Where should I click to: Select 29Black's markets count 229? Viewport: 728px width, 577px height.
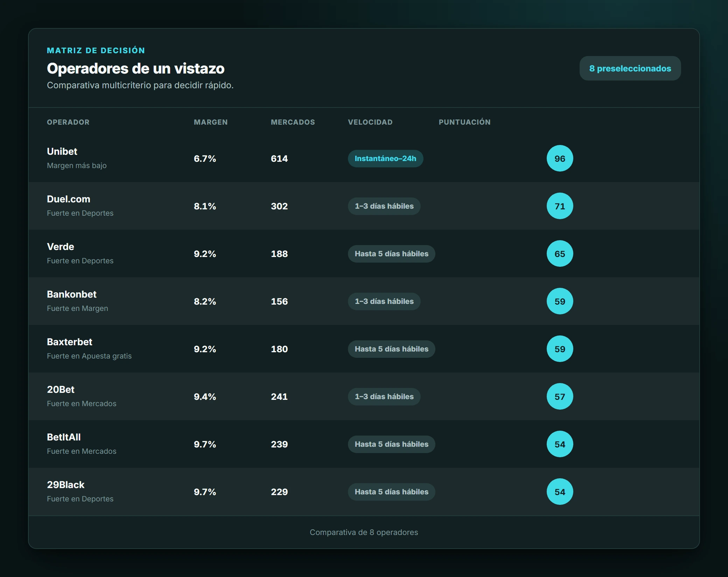[x=279, y=492]
